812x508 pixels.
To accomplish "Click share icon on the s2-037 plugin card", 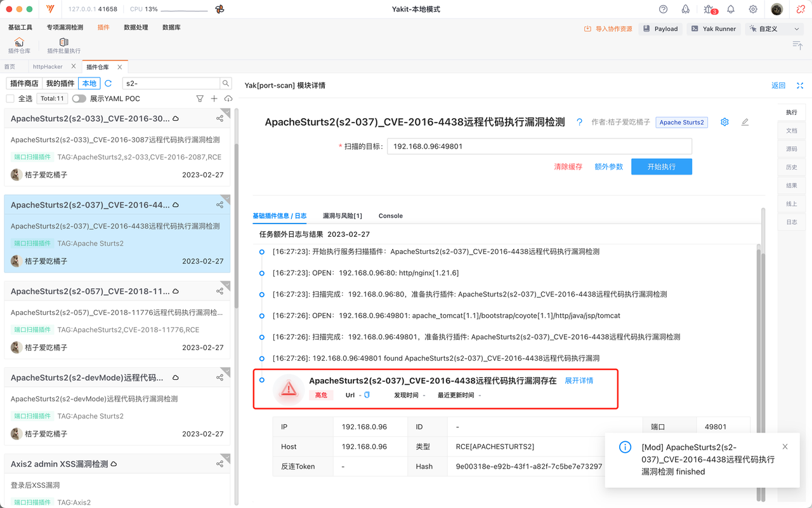I will (219, 204).
